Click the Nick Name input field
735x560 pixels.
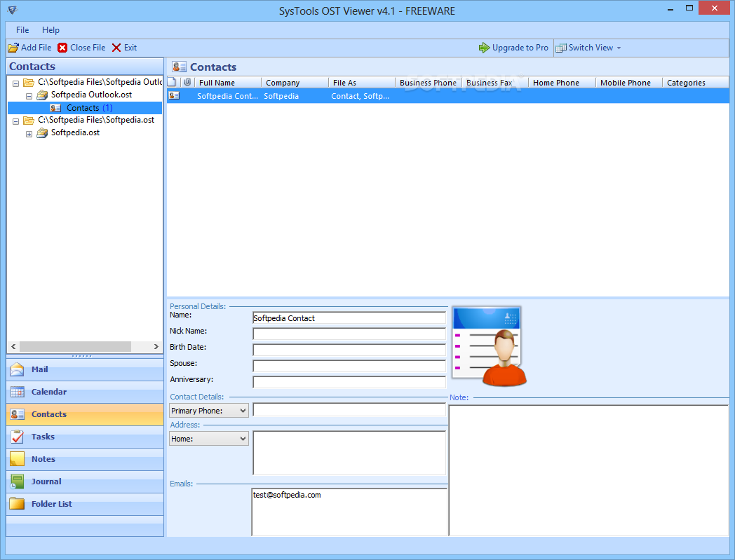(x=349, y=334)
